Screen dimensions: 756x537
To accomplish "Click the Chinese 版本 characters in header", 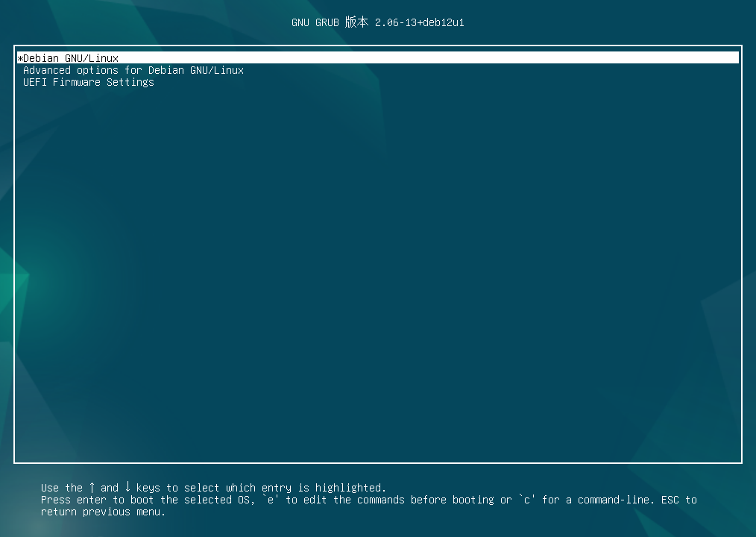I will [357, 22].
